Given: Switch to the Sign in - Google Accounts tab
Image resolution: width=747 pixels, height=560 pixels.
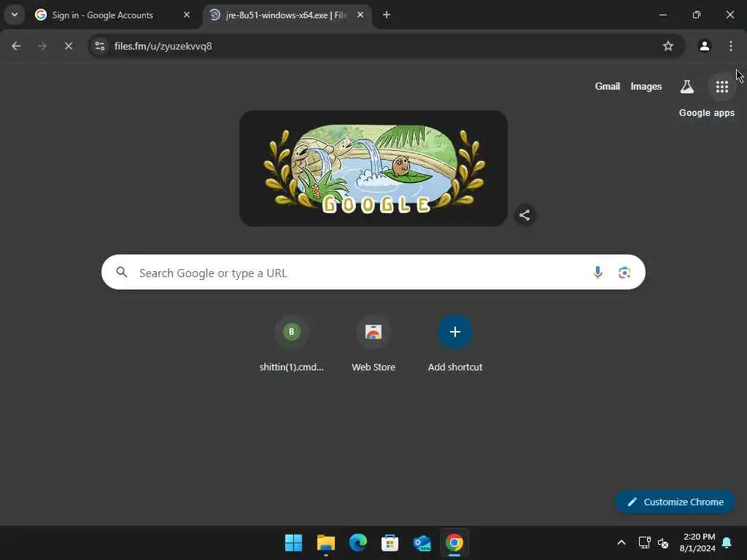Looking at the screenshot, I should click(114, 15).
